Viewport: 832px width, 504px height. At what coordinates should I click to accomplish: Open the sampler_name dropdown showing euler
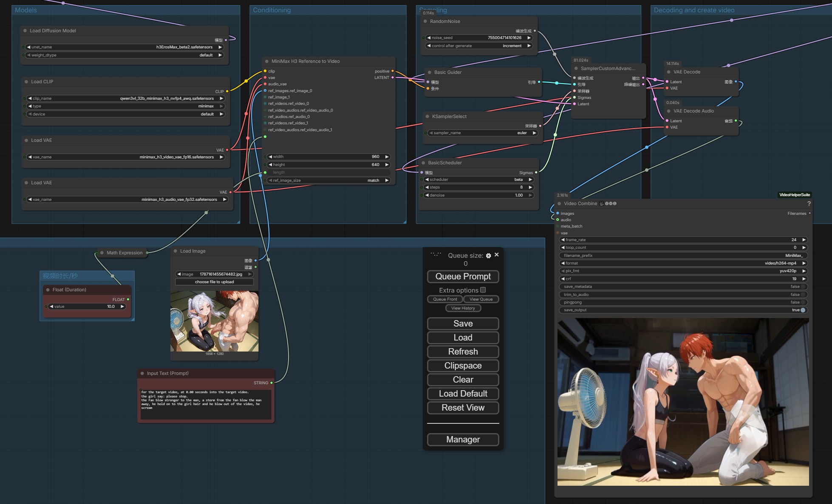point(482,133)
